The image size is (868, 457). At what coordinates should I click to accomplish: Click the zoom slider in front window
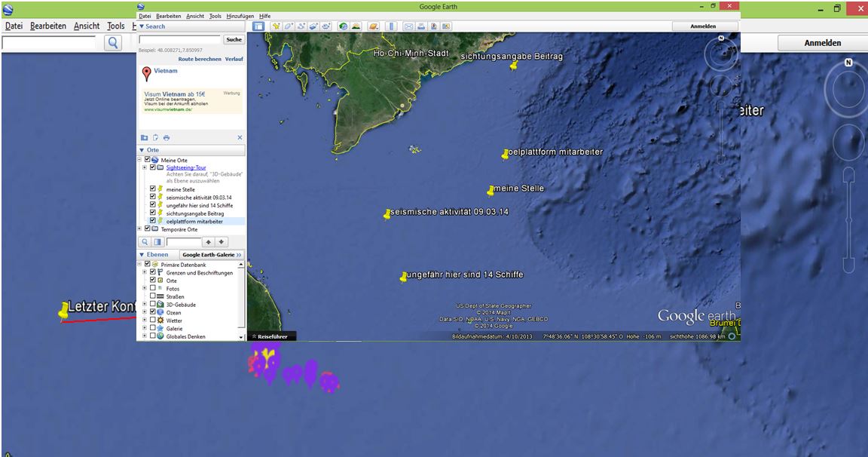[x=721, y=131]
